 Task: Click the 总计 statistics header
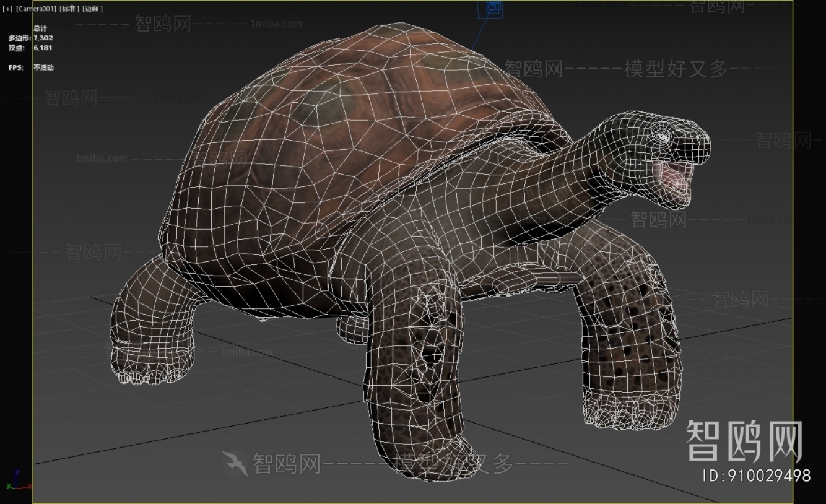point(40,28)
